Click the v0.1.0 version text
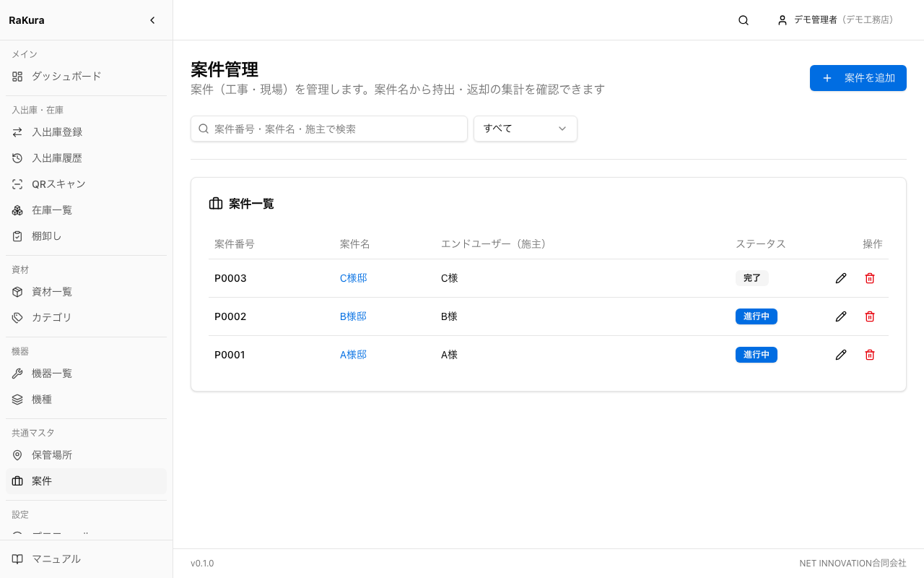 [202, 564]
